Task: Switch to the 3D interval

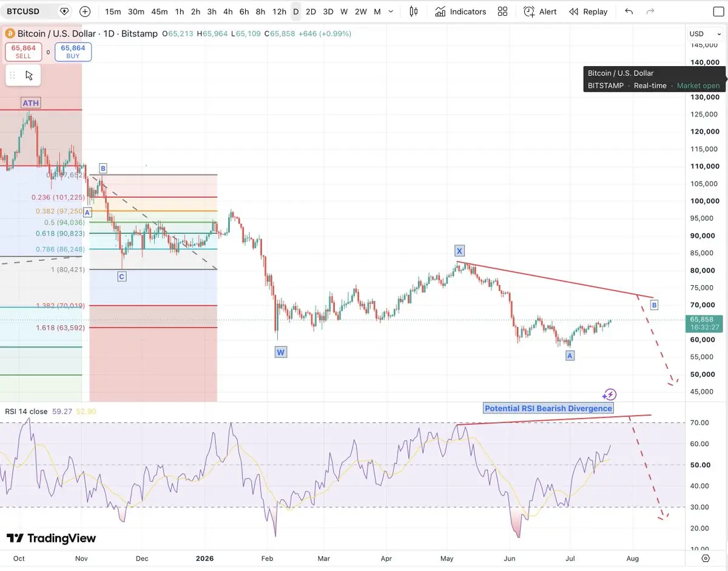Action: tap(328, 12)
